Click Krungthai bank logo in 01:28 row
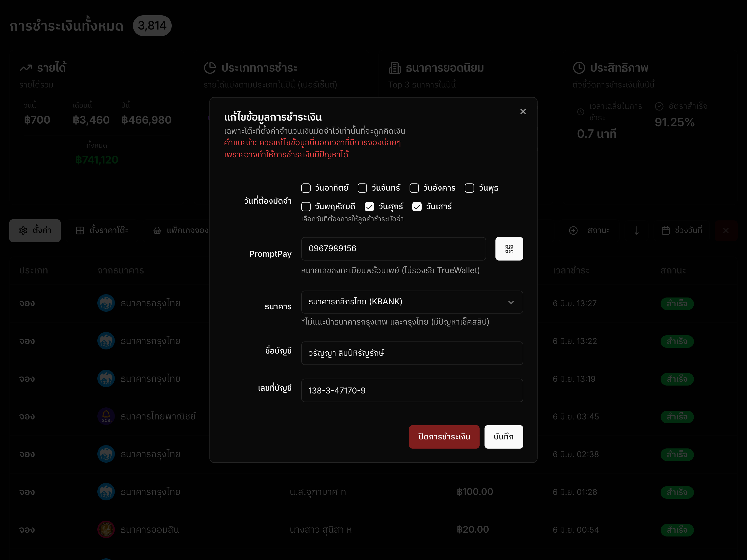This screenshot has height=560, width=747. pos(106,492)
